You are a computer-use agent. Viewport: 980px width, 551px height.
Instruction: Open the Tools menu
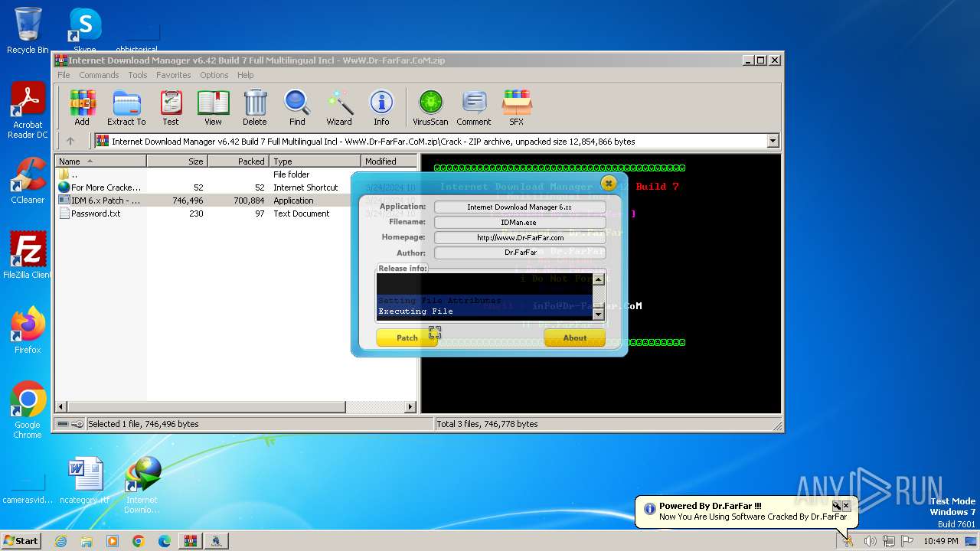[x=138, y=75]
